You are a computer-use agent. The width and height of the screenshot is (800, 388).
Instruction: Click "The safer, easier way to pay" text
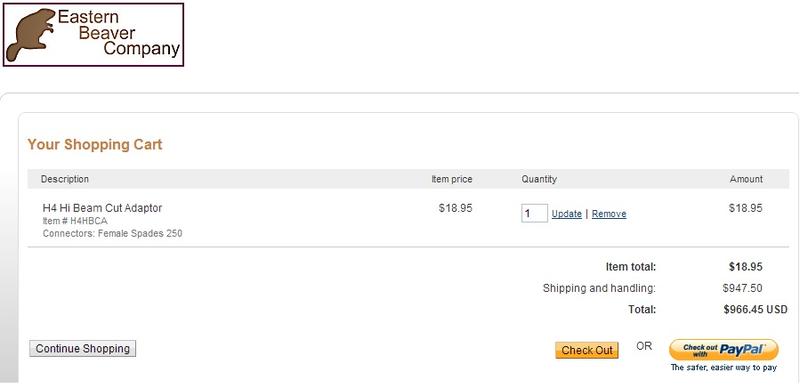(723, 368)
